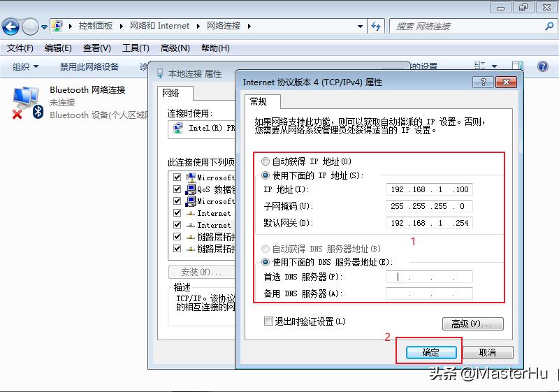Click 禁用此网络设备 toolbar button
The height and width of the screenshot is (392, 559).
point(89,66)
